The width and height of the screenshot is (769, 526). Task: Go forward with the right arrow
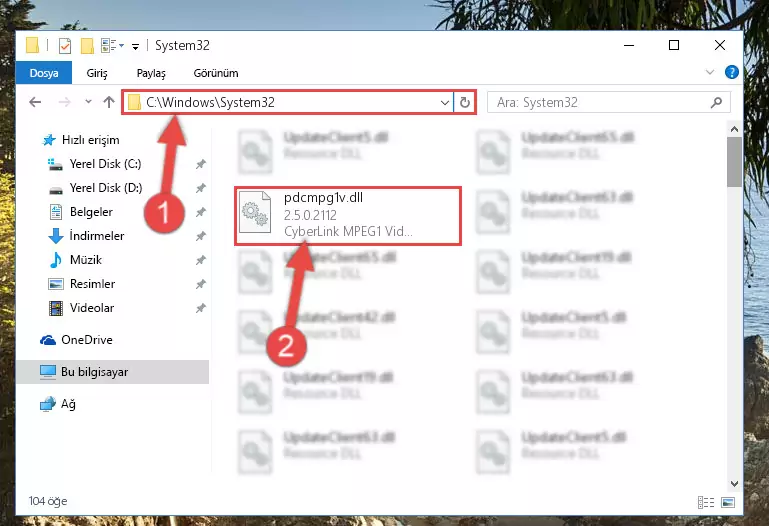coord(64,102)
